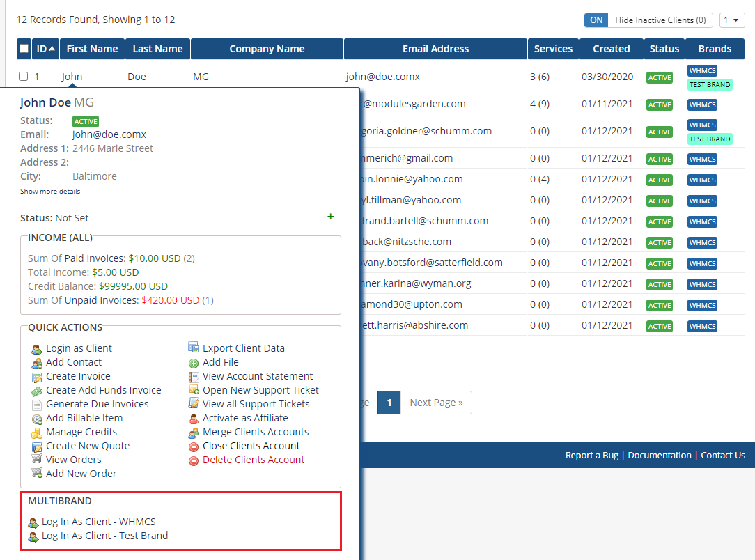The height and width of the screenshot is (560, 755).
Task: Open the Report a Bug footer link
Action: [592, 455]
